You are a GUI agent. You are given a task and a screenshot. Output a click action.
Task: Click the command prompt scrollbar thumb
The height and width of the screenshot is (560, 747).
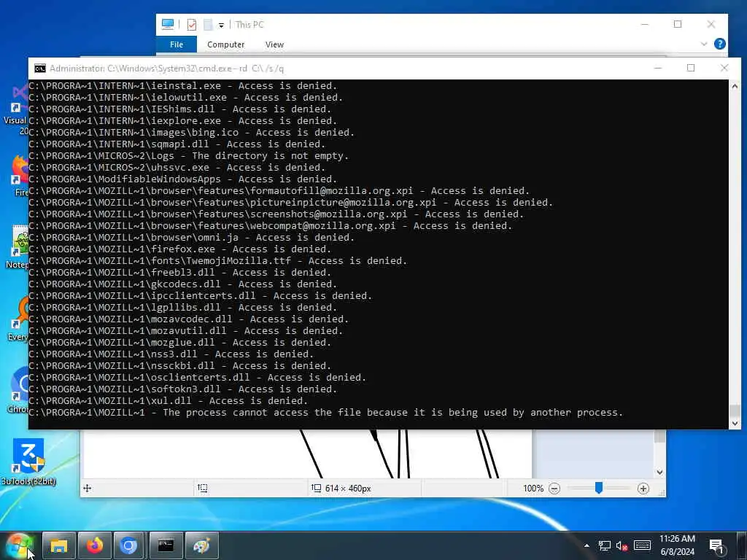pyautogui.click(x=735, y=411)
